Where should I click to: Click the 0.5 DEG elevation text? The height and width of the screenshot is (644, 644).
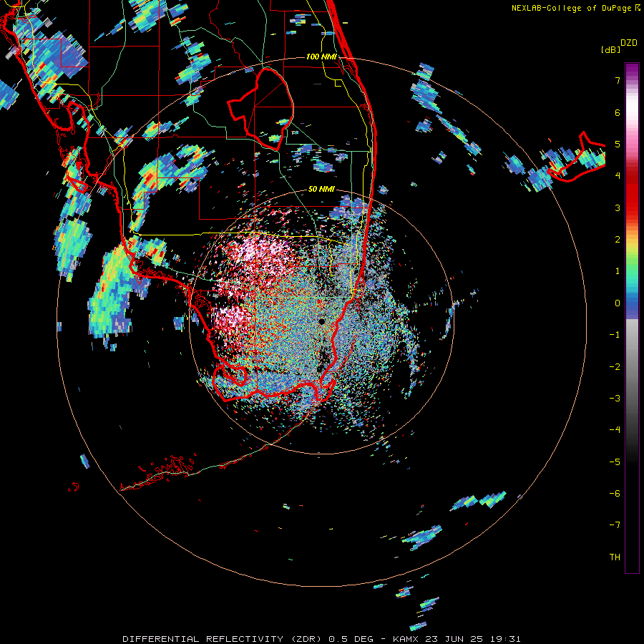click(x=351, y=639)
